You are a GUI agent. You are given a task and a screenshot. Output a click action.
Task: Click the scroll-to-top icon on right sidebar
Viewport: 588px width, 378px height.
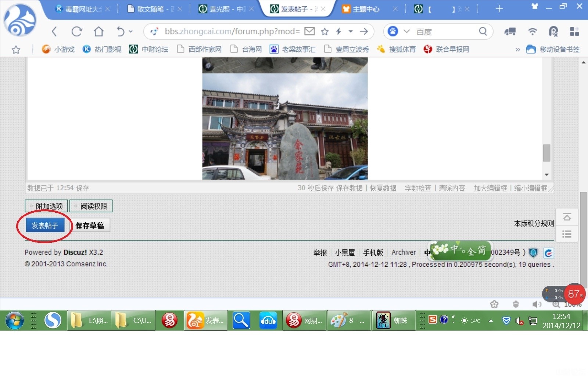click(x=567, y=217)
